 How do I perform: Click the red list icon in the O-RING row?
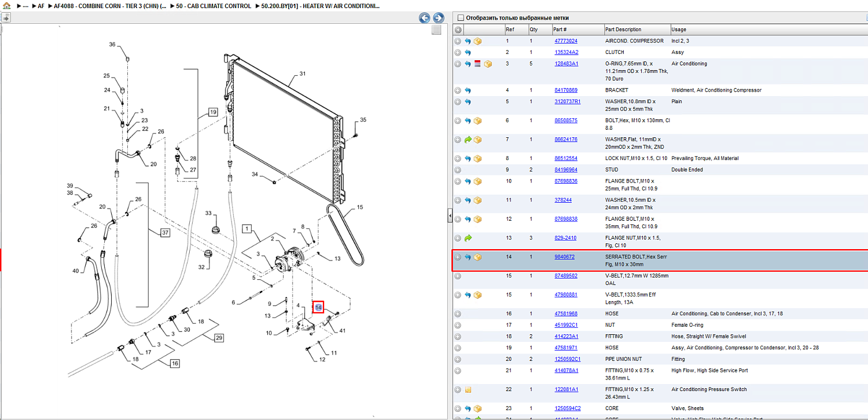tap(477, 64)
